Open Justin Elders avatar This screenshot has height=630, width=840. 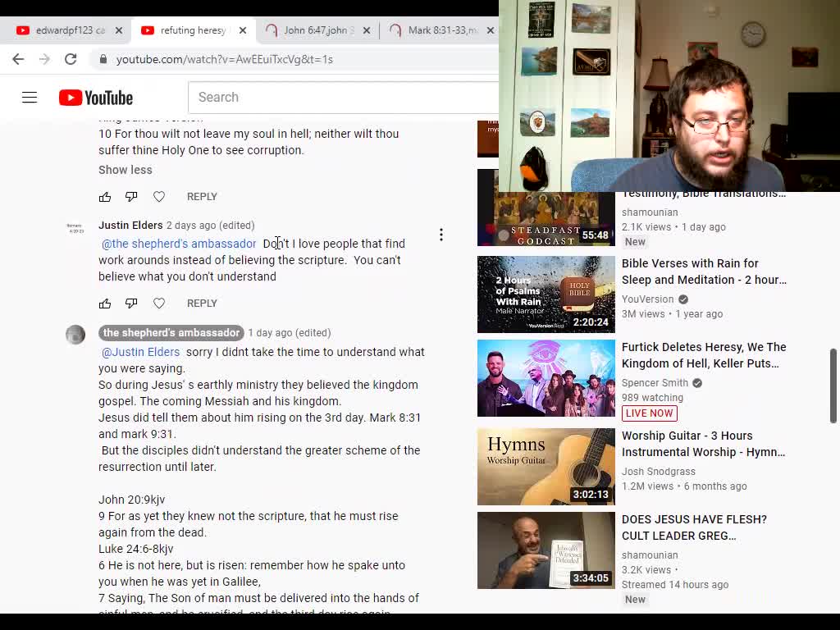pyautogui.click(x=75, y=228)
